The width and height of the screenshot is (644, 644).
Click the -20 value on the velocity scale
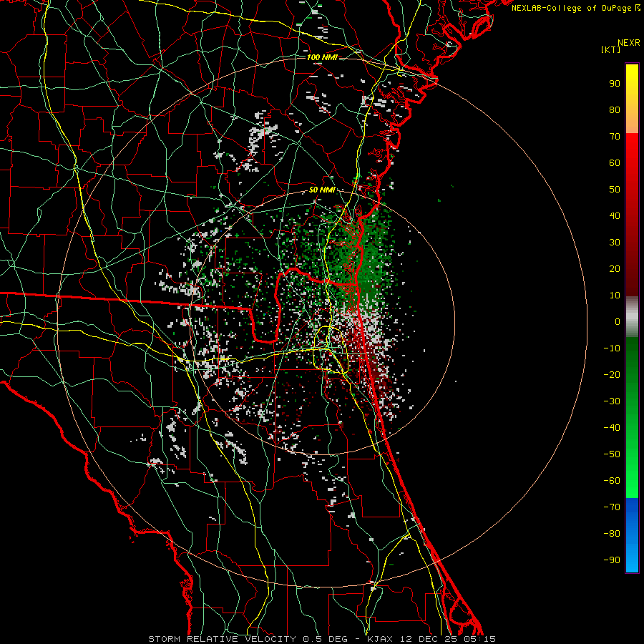[x=612, y=374]
